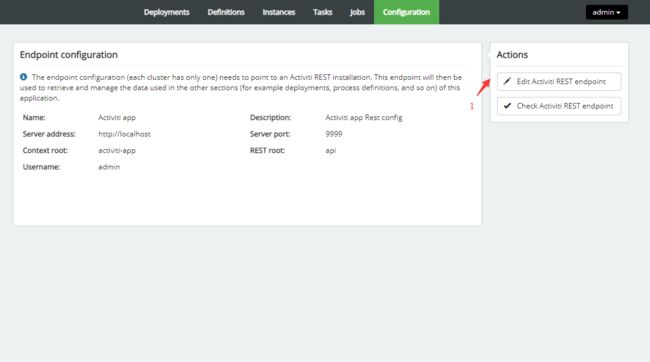Click the Endpoint configuration heading

pos(69,55)
